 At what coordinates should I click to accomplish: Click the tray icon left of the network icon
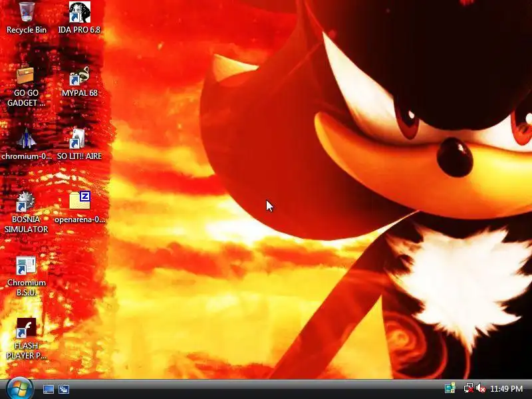(450, 388)
